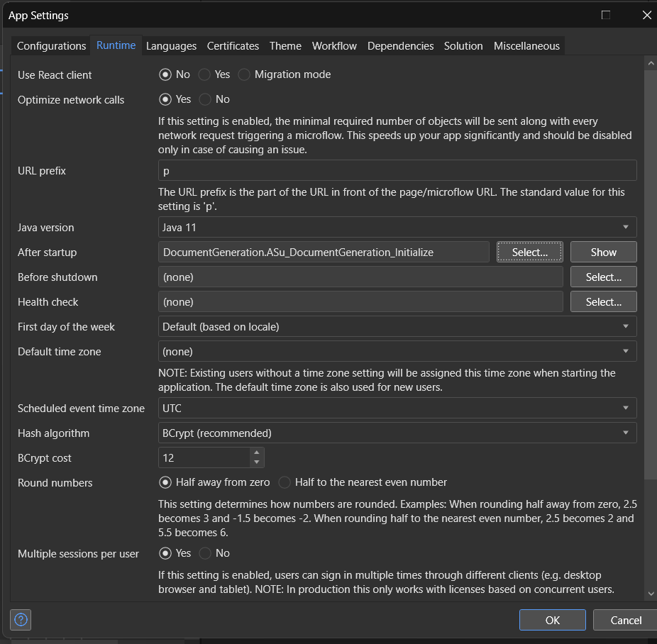
Task: Click Select next to Health check
Action: tap(603, 301)
